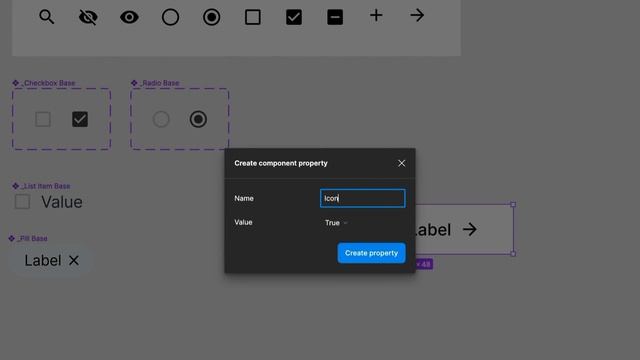Select checked variant in _Checkbox Base
Screen dimensions: 640x360
[80, 119]
